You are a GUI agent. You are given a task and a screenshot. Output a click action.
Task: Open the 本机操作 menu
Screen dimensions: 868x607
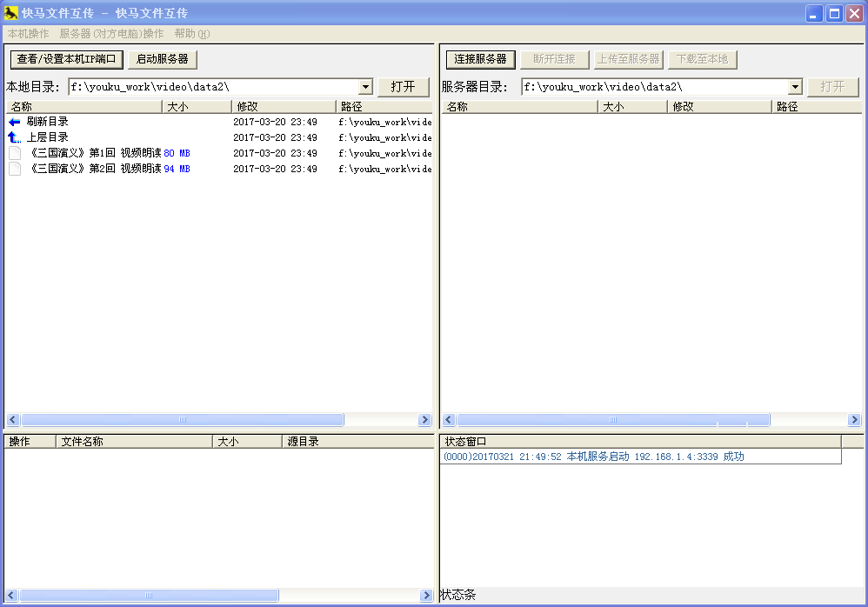point(28,32)
